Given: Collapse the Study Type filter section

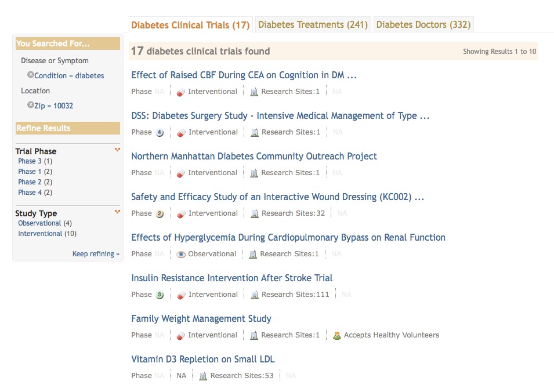Looking at the screenshot, I should click(117, 212).
